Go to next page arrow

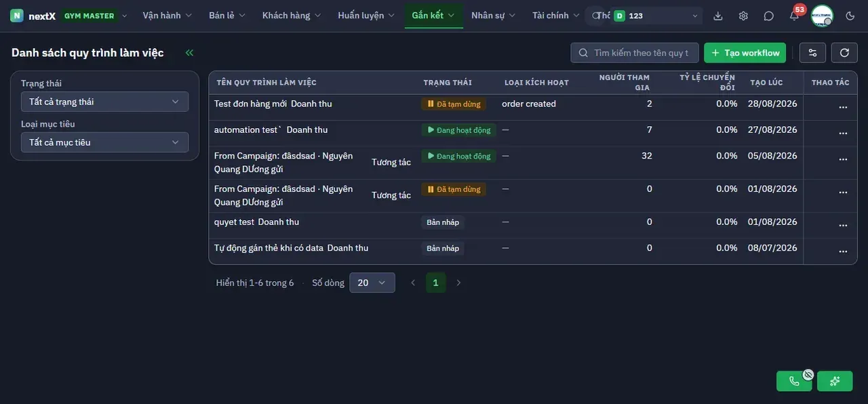click(458, 283)
